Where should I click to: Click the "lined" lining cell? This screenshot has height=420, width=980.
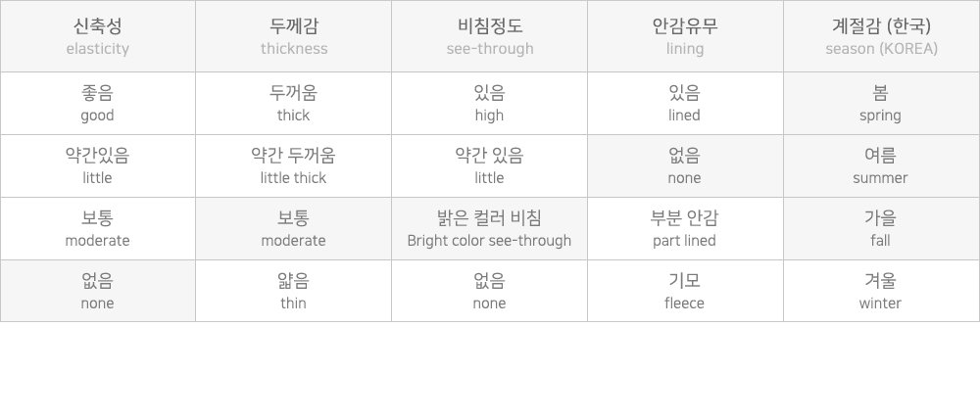click(x=685, y=104)
